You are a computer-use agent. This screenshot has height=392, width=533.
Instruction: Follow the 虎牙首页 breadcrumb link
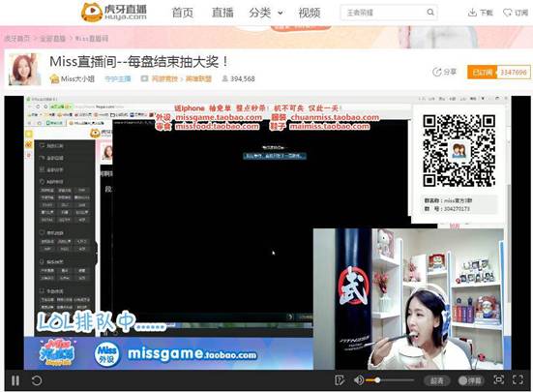(17, 39)
